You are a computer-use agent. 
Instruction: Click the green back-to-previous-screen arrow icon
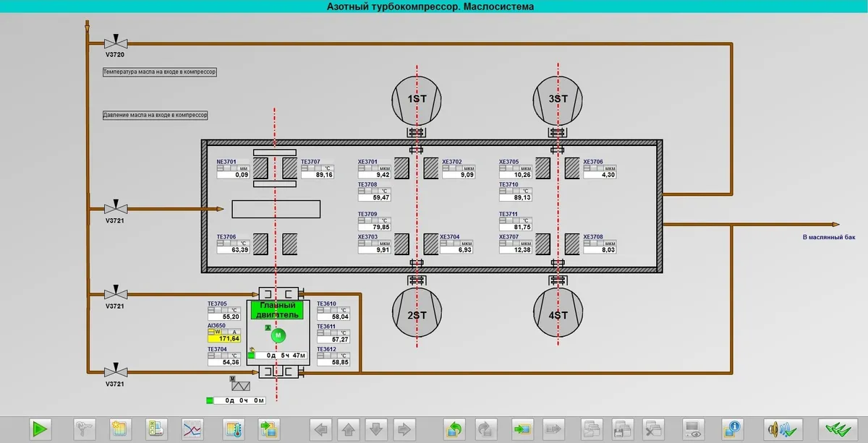pyautogui.click(x=454, y=429)
